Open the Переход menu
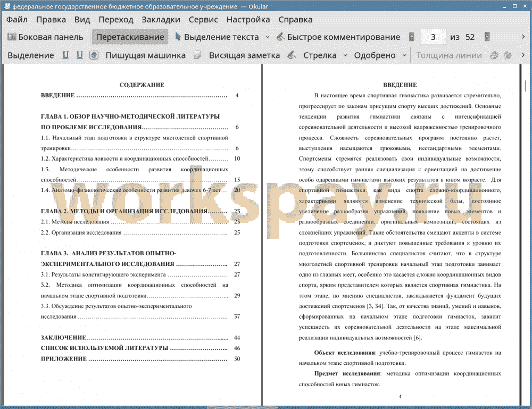This screenshot has height=409, width=532. tap(115, 20)
